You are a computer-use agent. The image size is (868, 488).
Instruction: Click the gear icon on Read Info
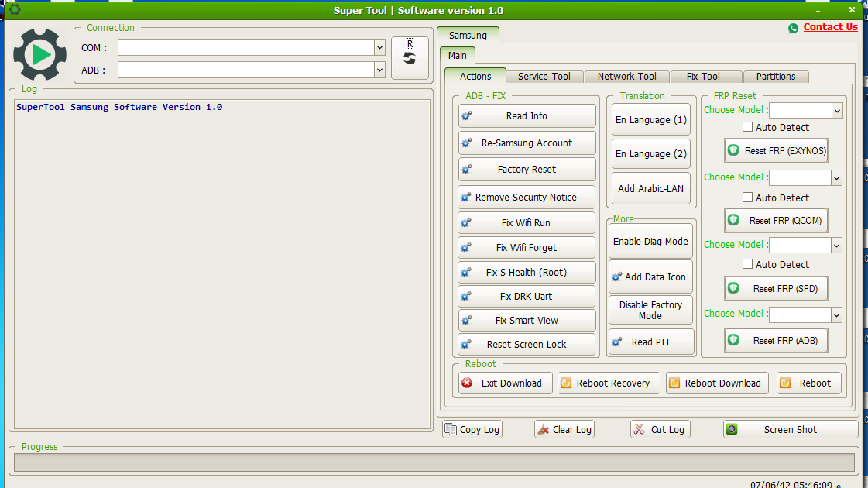pyautogui.click(x=467, y=115)
